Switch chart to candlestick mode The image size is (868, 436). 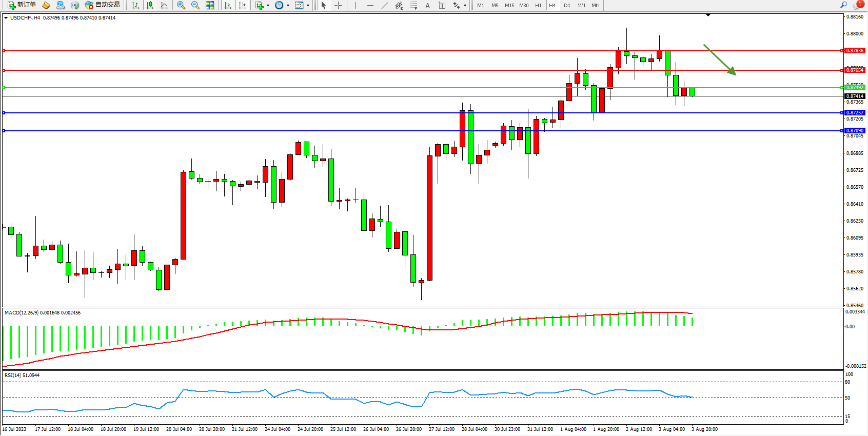150,5
